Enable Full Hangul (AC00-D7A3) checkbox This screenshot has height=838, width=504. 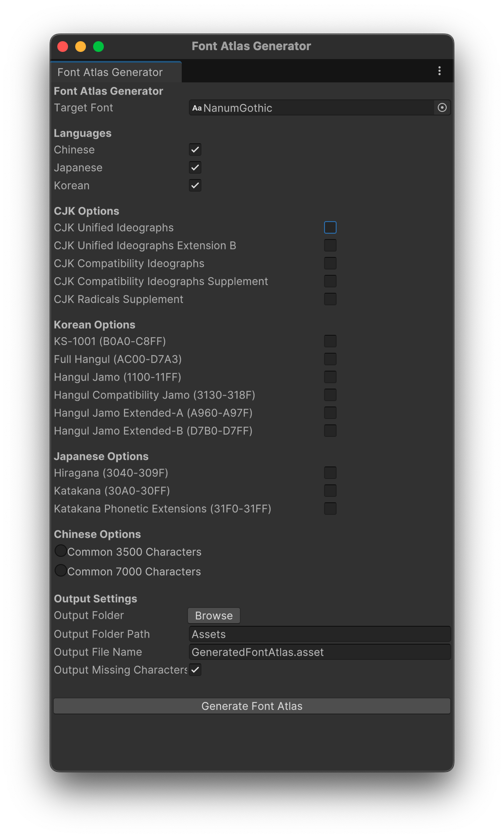[x=330, y=359]
